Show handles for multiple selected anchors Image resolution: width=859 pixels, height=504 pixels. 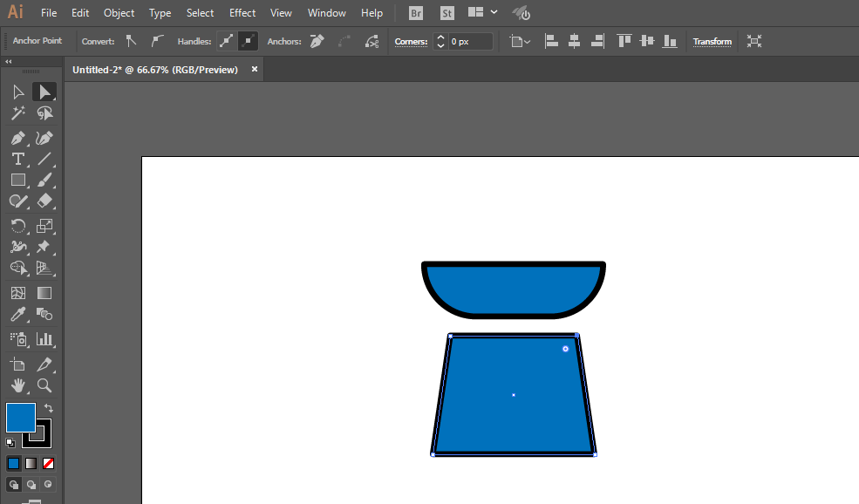226,41
